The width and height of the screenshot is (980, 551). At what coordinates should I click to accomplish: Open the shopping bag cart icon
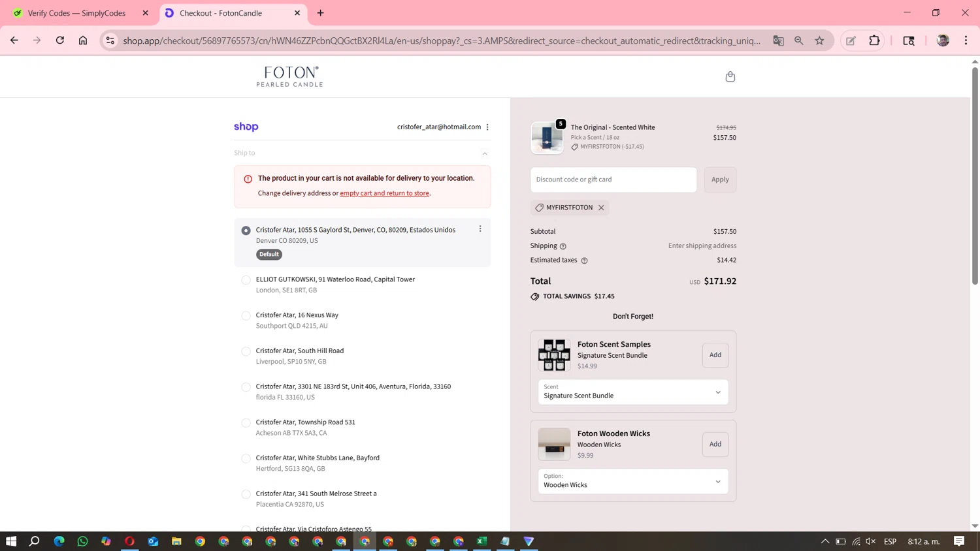coord(730,76)
